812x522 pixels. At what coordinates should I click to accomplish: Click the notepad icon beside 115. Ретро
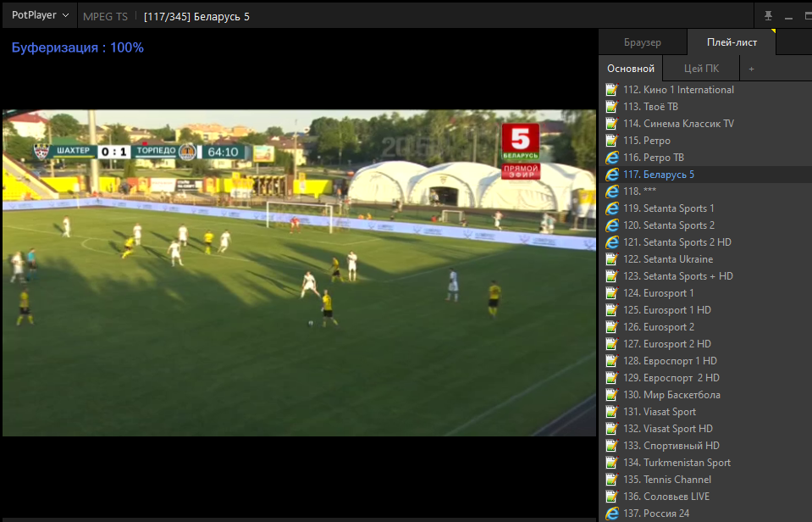pos(611,141)
